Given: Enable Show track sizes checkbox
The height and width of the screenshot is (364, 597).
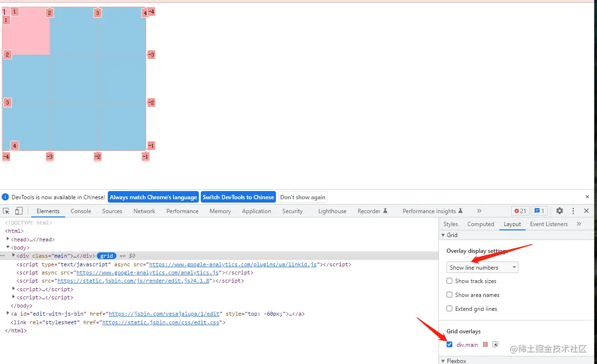Looking at the screenshot, I should (x=449, y=281).
